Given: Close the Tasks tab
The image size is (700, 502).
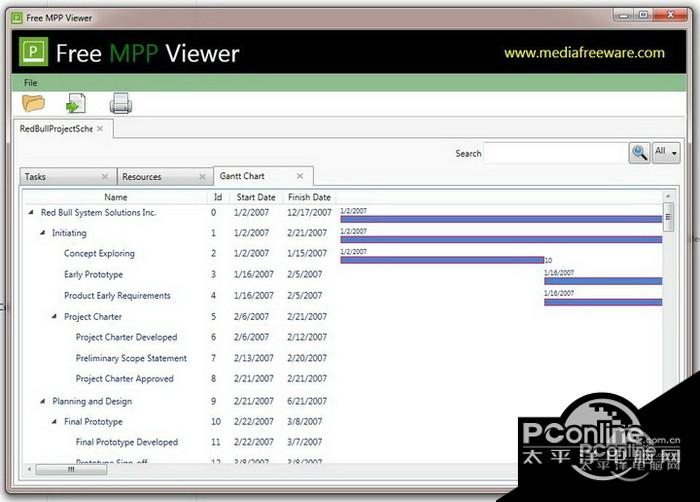Looking at the screenshot, I should pyautogui.click(x=105, y=176).
